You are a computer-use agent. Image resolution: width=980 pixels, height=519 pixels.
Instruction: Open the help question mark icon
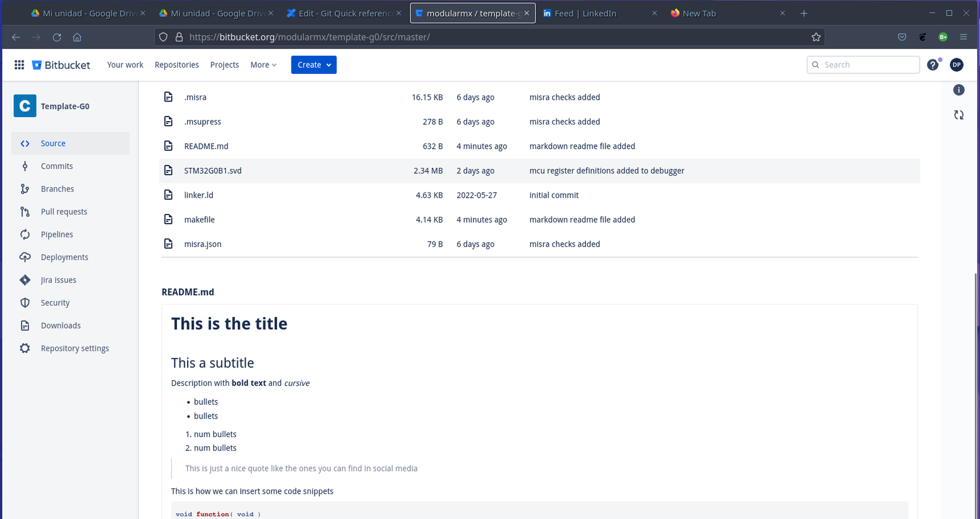coord(932,65)
